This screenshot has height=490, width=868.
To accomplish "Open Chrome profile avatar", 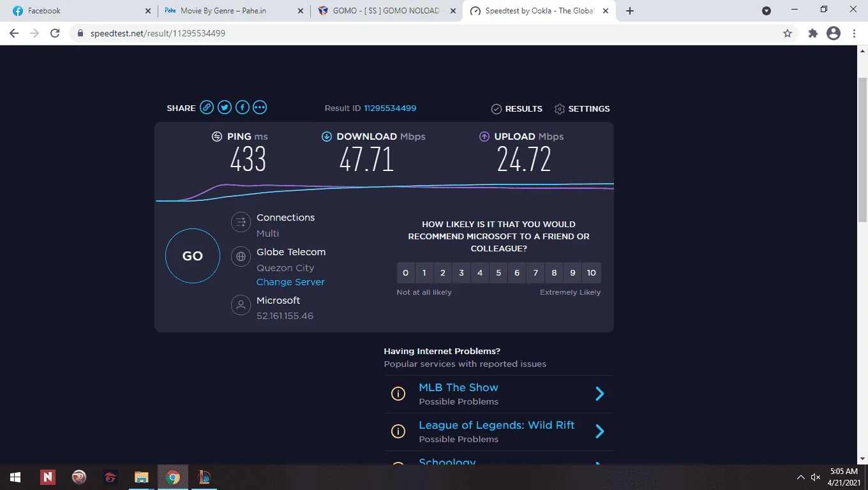I will (x=834, y=33).
